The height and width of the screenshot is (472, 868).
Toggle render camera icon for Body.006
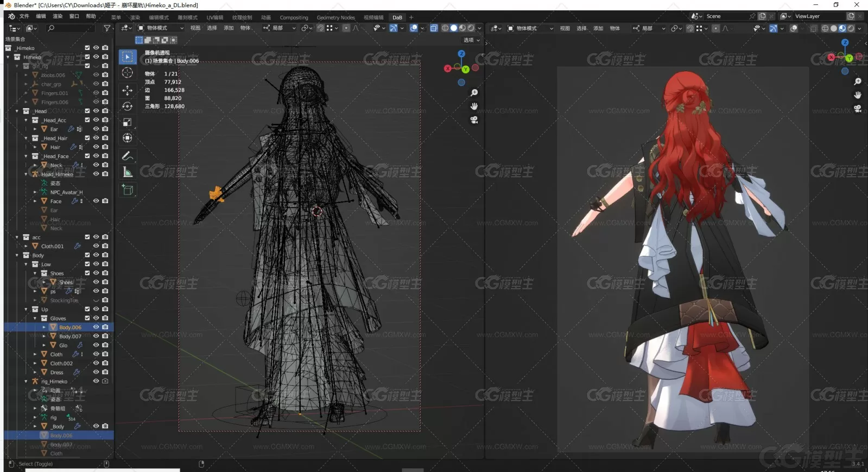click(105, 328)
